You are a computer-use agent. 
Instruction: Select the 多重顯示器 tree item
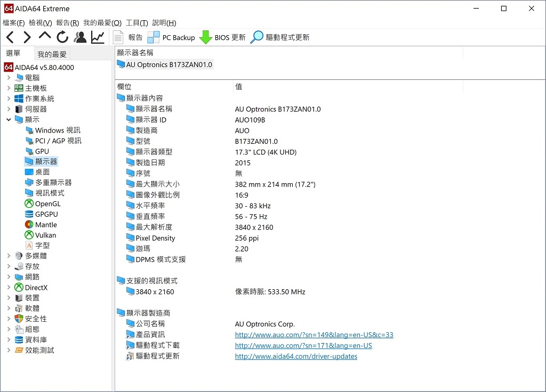pos(48,182)
